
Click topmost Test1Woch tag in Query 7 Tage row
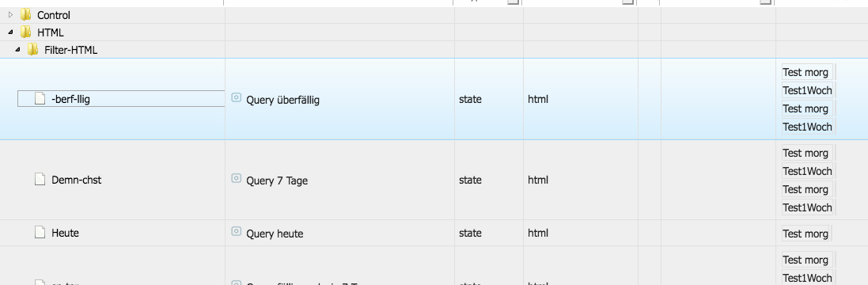pos(808,171)
